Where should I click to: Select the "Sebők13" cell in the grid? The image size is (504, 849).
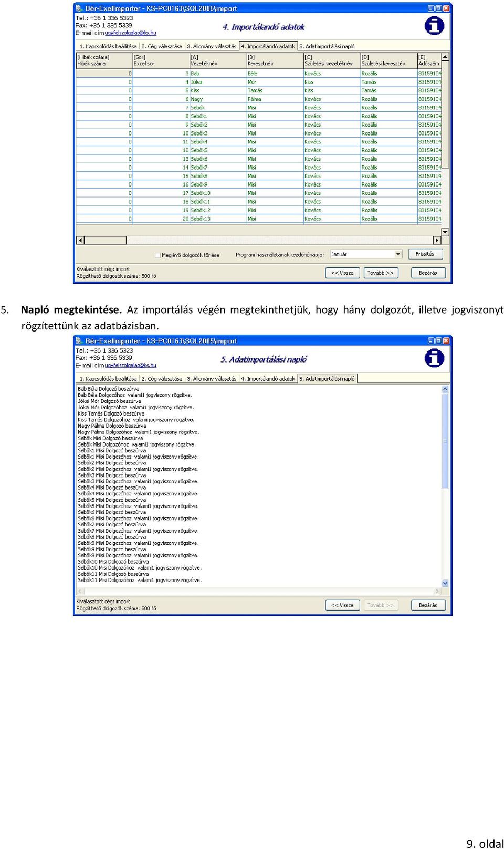coord(218,219)
